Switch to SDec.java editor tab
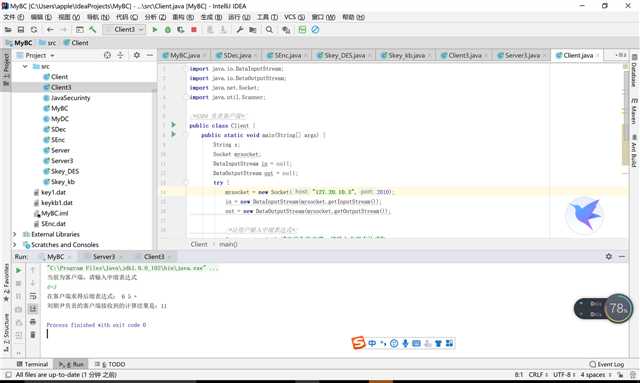This screenshot has width=640, height=383. pyautogui.click(x=236, y=56)
